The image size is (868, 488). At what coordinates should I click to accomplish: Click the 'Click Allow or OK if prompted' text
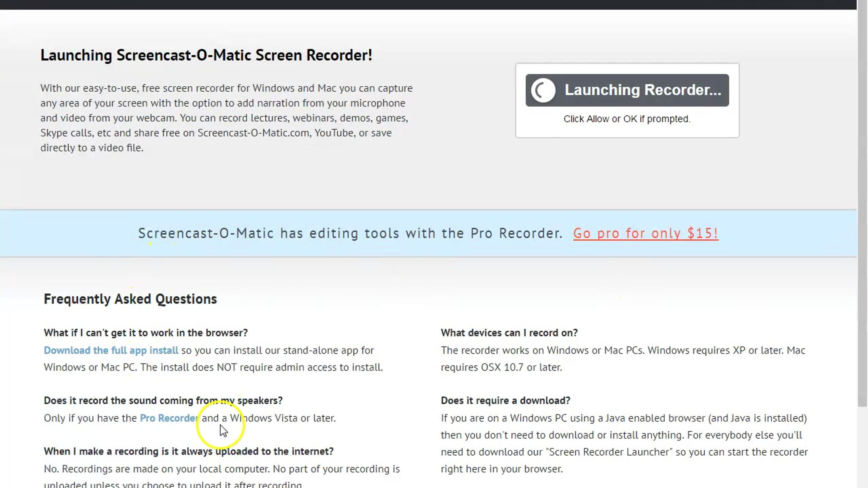tap(627, 119)
